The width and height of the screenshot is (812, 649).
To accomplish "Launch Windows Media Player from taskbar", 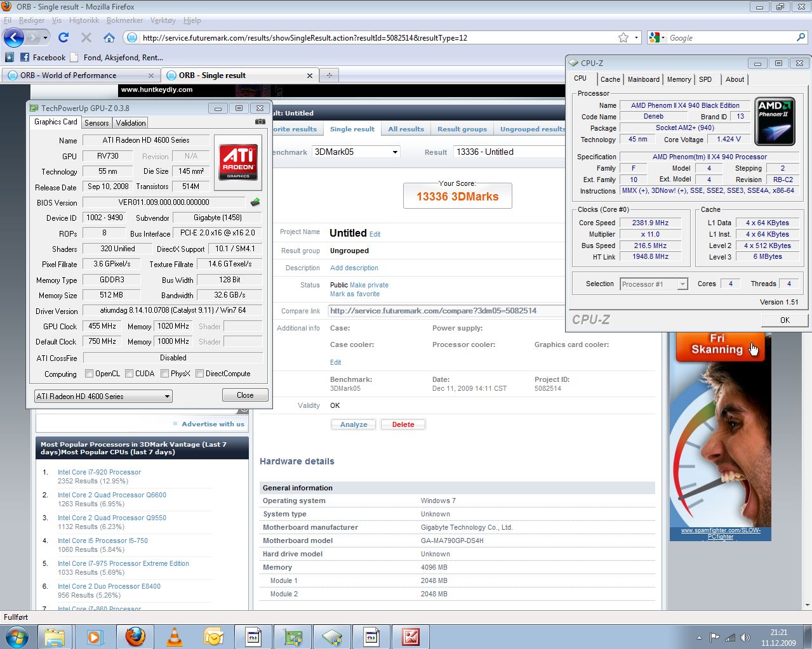I will point(95,636).
